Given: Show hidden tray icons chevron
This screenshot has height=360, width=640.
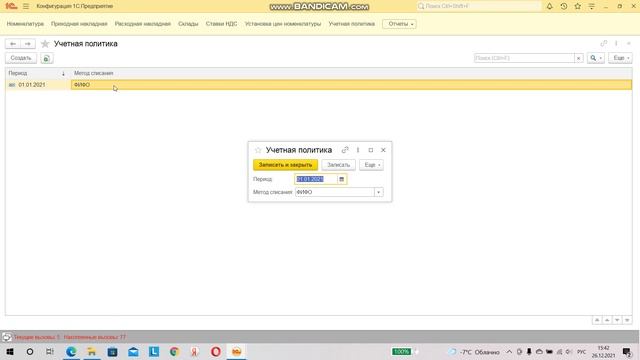Looking at the screenshot, I should tap(509, 351).
